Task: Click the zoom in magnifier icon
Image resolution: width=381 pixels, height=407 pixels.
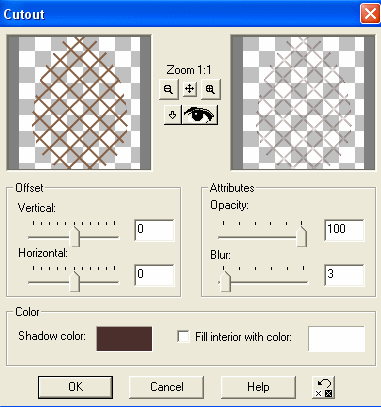Action: click(x=210, y=89)
